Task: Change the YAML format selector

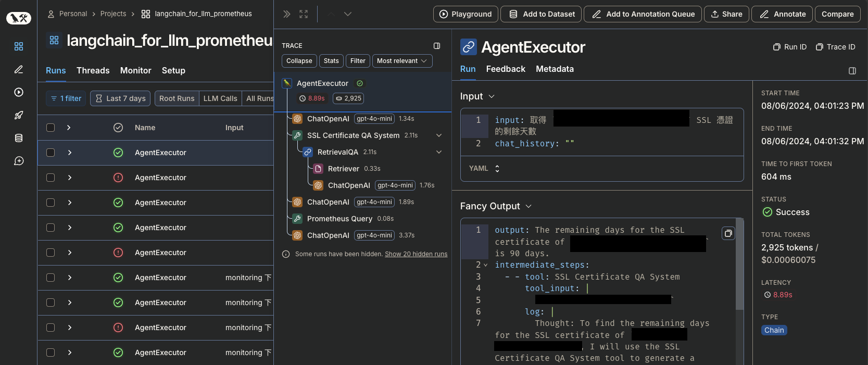Action: tap(484, 169)
